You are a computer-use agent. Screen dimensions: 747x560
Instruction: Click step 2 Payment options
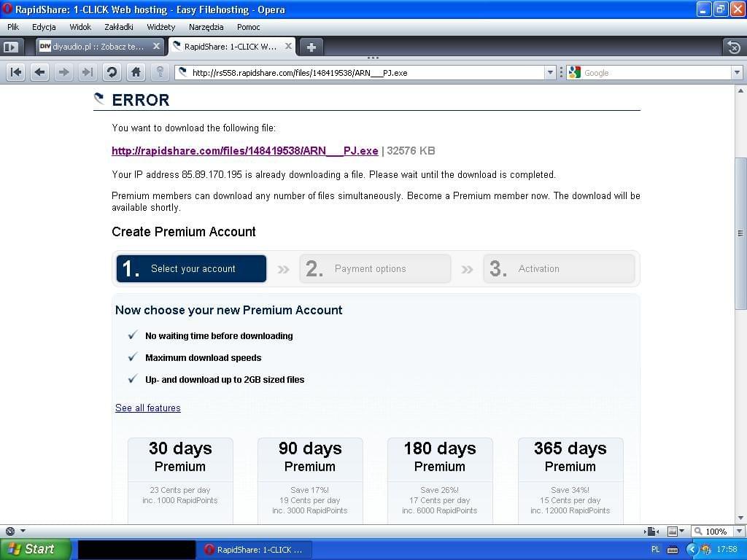[375, 268]
